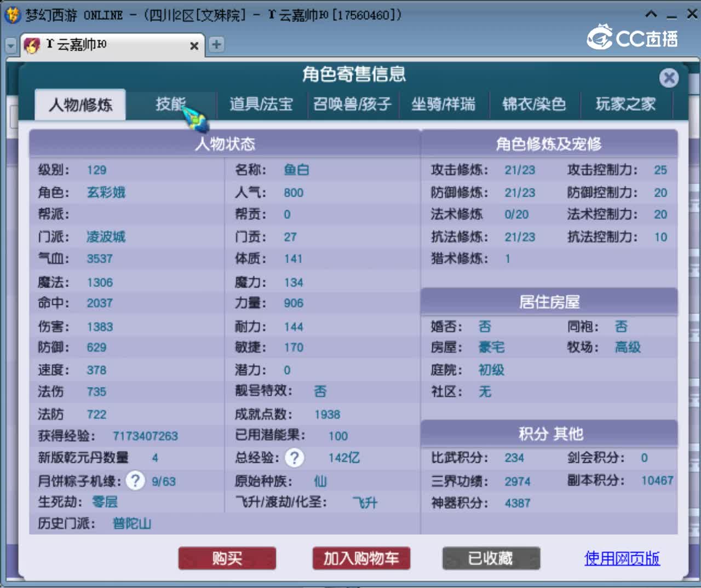Click the 购买 button
This screenshot has width=701, height=588.
pos(227,558)
